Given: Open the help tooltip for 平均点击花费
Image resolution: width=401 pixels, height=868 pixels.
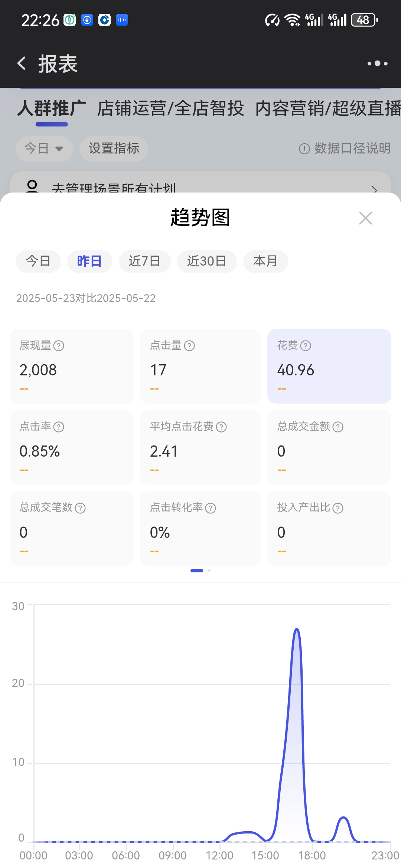Looking at the screenshot, I should 221,427.
